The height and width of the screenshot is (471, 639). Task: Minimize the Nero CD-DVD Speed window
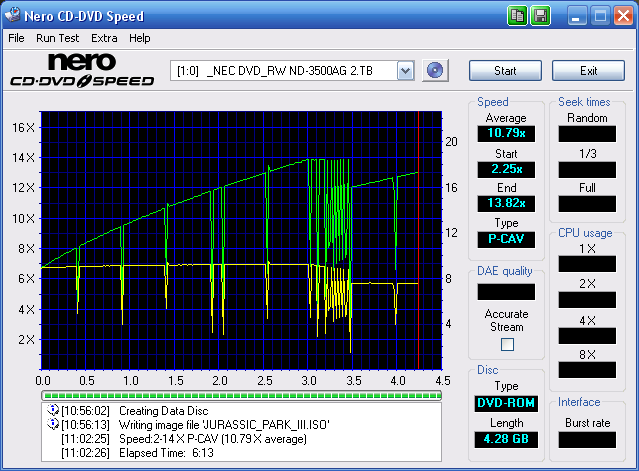click(576, 16)
